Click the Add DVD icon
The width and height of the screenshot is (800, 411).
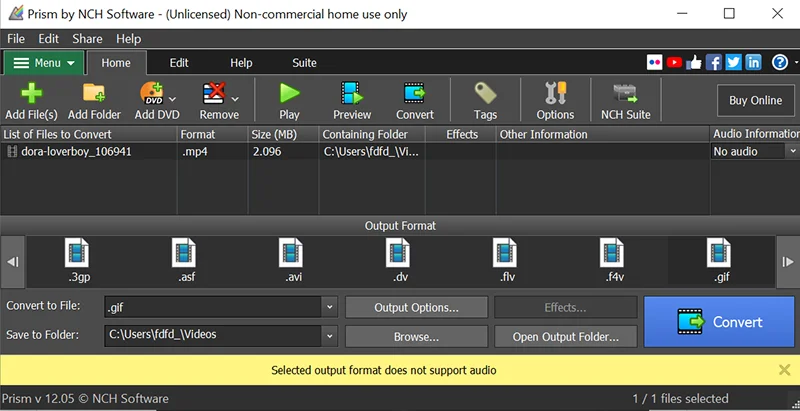pos(152,93)
